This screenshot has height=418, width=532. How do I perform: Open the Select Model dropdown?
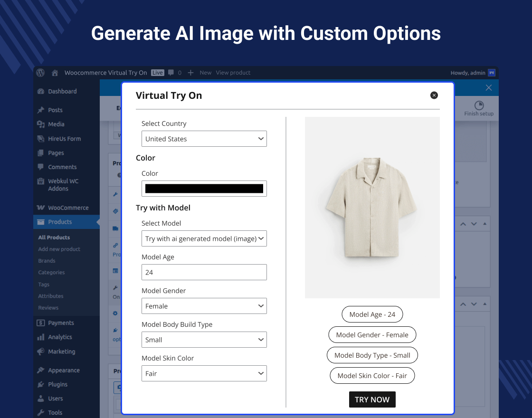point(204,238)
